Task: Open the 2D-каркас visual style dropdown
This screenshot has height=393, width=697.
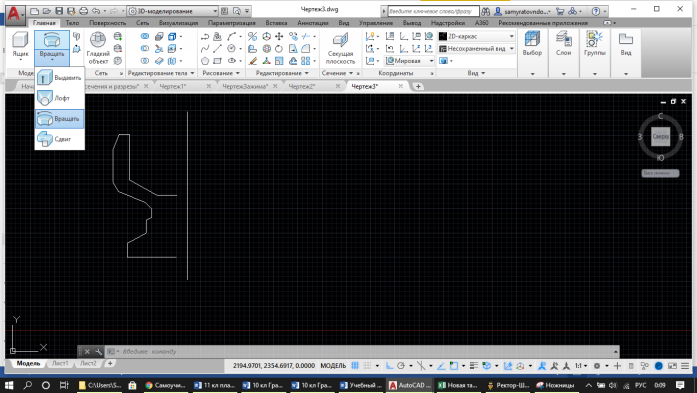Action: click(477, 36)
